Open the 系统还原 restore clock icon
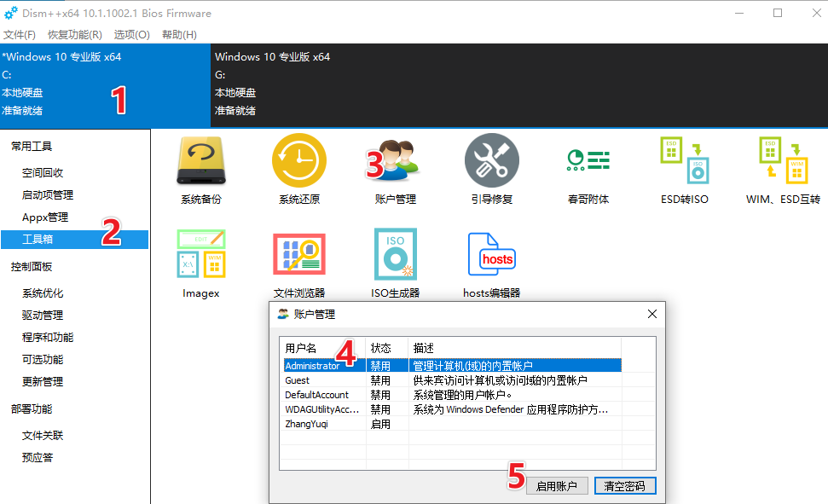The height and width of the screenshot is (504, 828). [299, 160]
